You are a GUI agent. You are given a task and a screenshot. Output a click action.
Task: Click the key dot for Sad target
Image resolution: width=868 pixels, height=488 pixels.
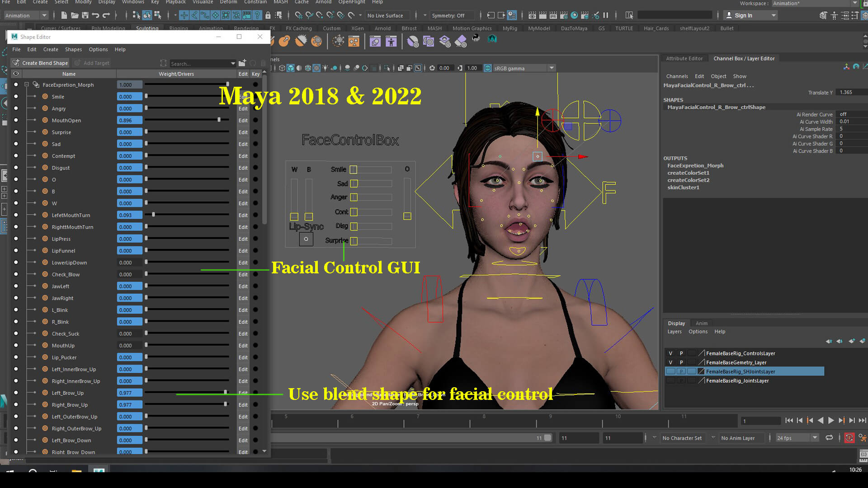coord(255,144)
